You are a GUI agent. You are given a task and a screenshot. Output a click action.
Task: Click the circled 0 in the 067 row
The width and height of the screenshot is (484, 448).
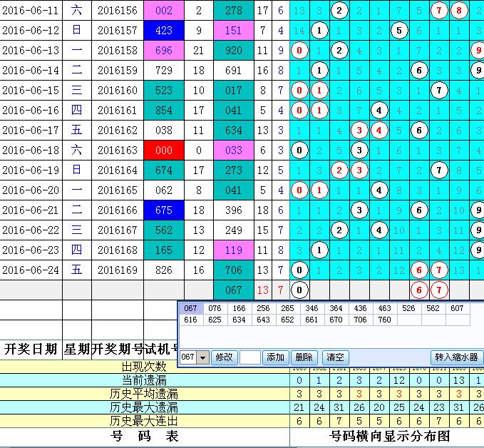point(300,290)
